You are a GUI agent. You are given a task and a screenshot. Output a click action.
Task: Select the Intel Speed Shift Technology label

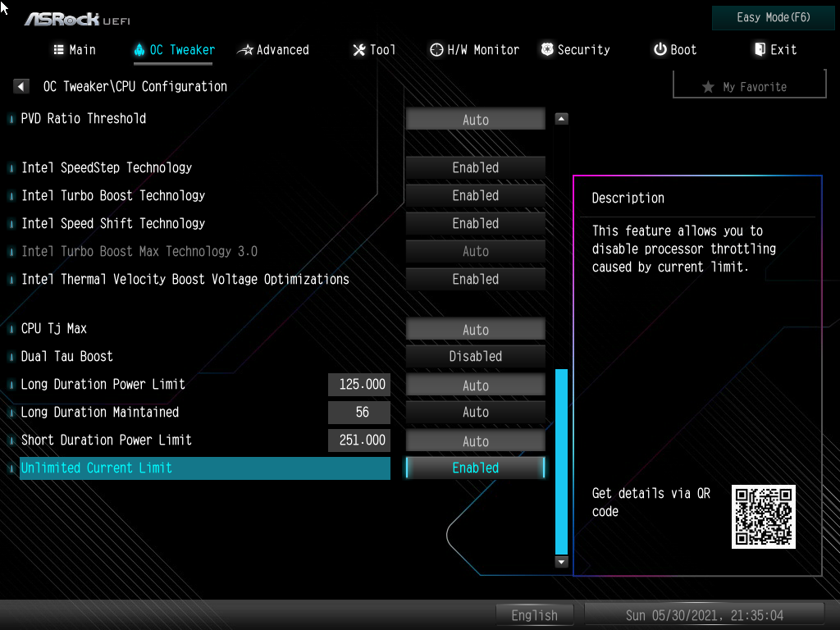[113, 223]
